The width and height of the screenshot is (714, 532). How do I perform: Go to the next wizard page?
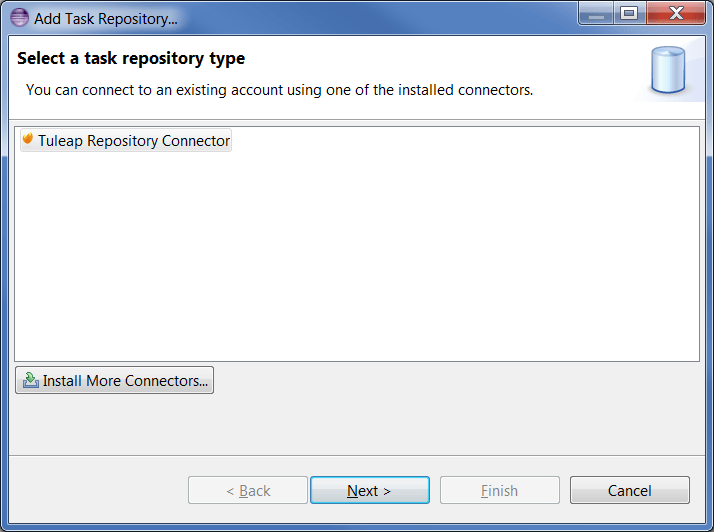tap(369, 490)
